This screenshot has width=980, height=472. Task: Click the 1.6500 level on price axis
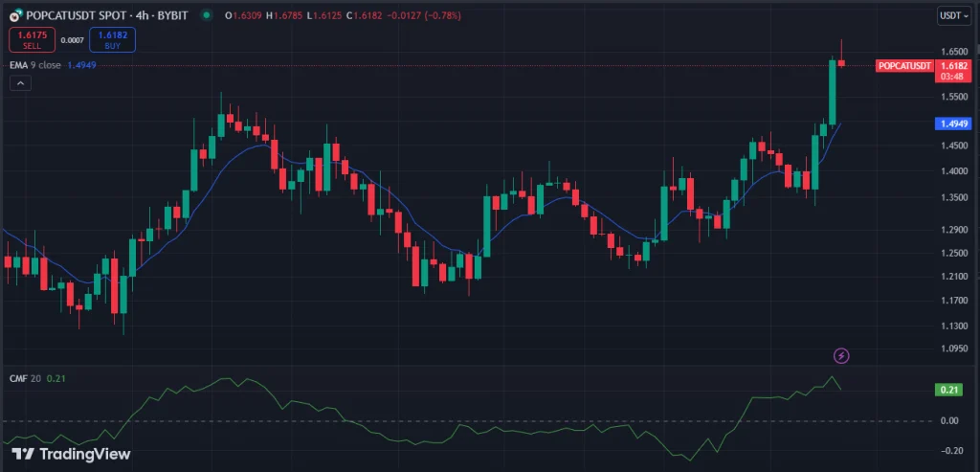click(951, 52)
